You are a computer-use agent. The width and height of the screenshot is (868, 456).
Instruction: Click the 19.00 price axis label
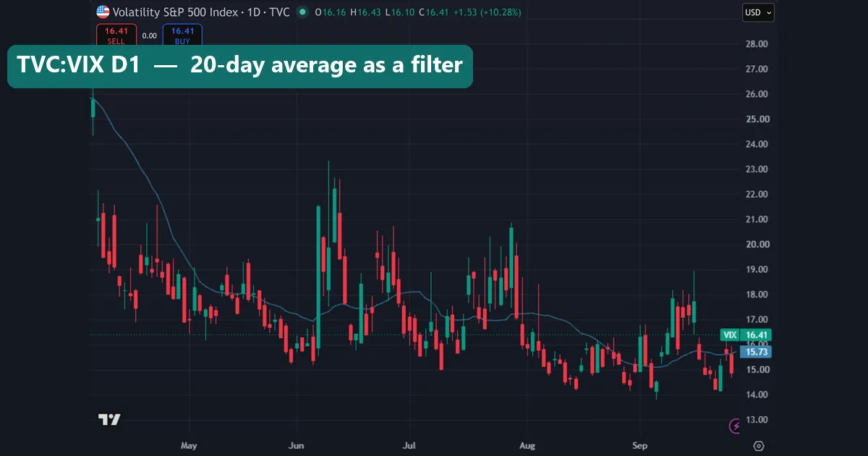point(756,269)
